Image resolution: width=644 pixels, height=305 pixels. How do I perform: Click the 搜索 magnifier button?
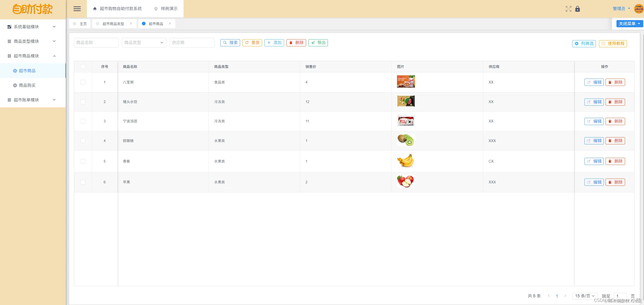[230, 43]
